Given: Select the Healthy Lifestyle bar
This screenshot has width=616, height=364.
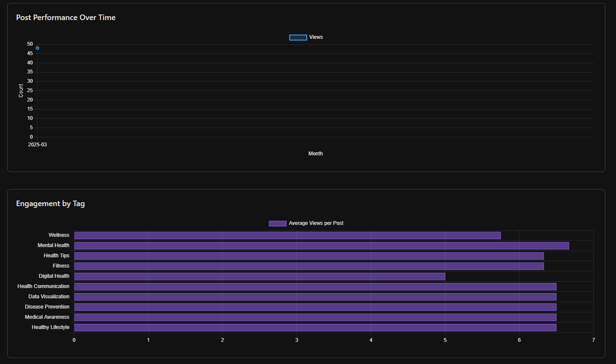Looking at the screenshot, I should click(315, 328).
